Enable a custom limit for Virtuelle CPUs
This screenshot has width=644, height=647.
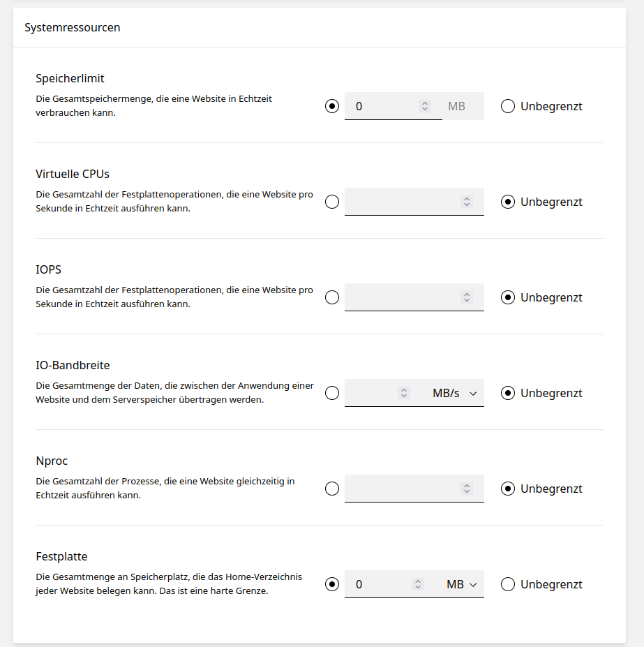[332, 202]
